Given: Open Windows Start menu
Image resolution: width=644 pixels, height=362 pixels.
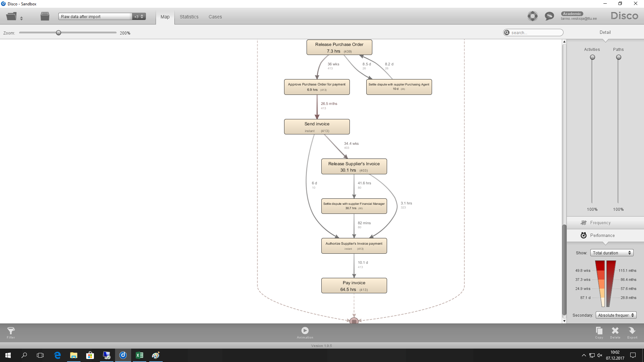Looking at the screenshot, I should pyautogui.click(x=8, y=355).
